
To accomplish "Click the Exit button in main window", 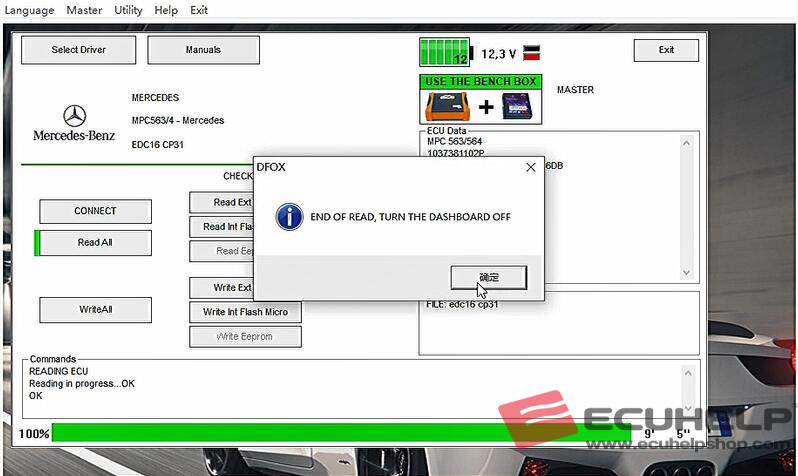I will [666, 50].
